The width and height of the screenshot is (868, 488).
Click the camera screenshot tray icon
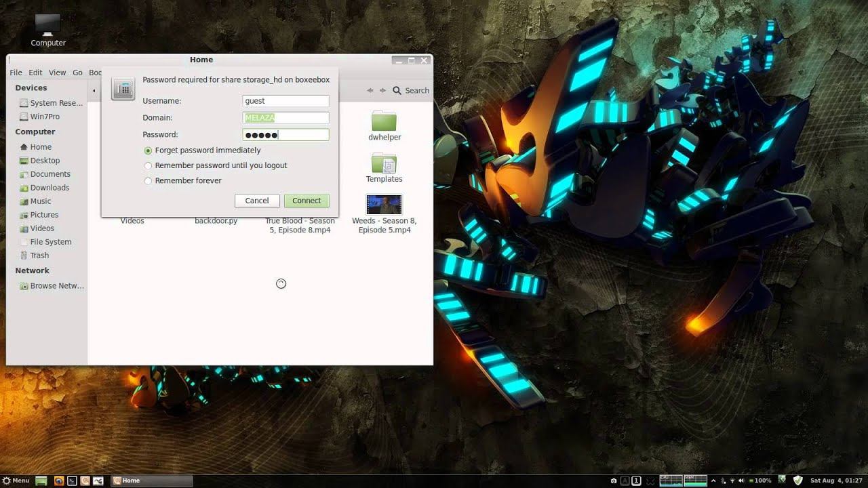[614, 481]
